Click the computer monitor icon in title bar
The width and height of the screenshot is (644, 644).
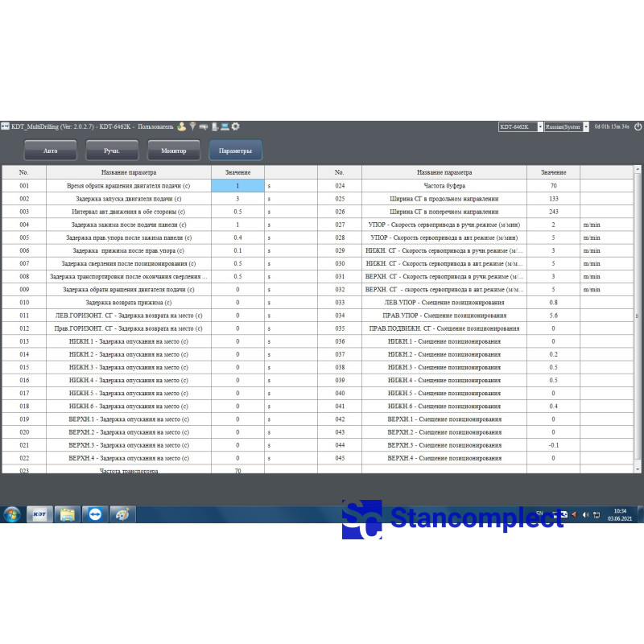[x=225, y=126]
